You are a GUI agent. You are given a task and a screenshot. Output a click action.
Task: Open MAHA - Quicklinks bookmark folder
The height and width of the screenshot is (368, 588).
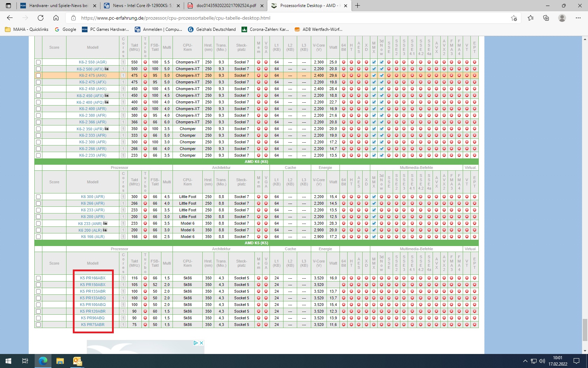point(27,29)
